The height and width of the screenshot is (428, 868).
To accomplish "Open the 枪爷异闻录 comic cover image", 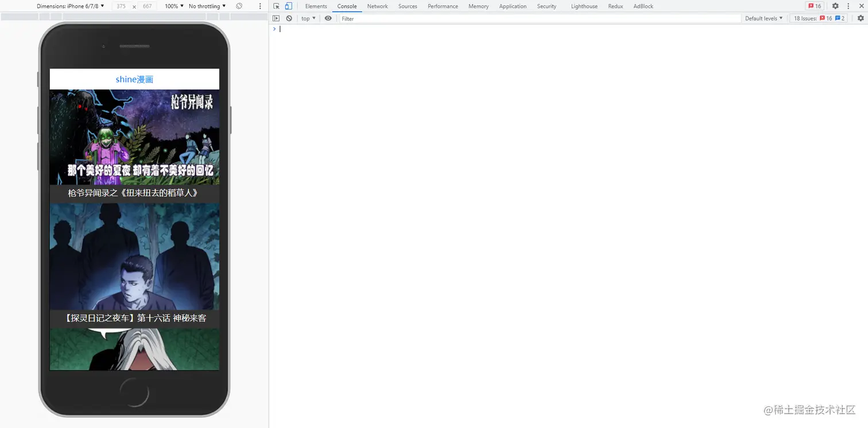I will coord(134,137).
